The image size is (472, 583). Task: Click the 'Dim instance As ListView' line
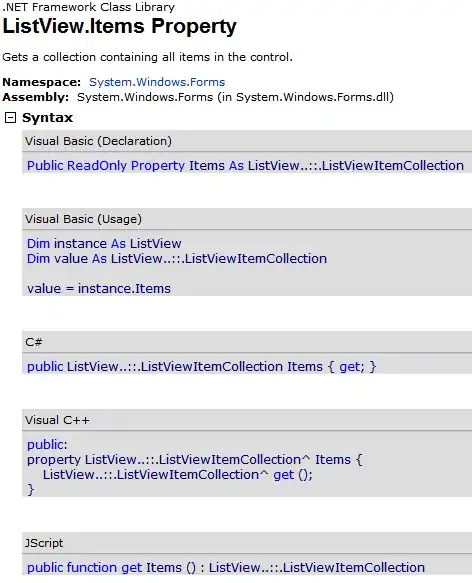coord(104,244)
